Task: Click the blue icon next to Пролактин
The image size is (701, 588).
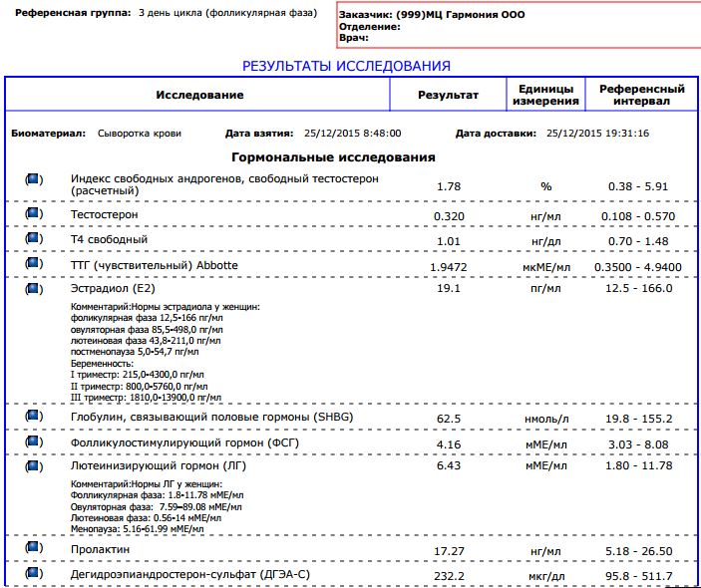Action: click(x=33, y=548)
